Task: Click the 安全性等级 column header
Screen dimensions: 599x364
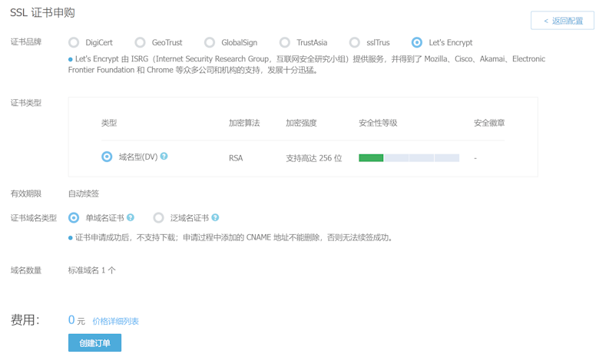Action: click(378, 123)
